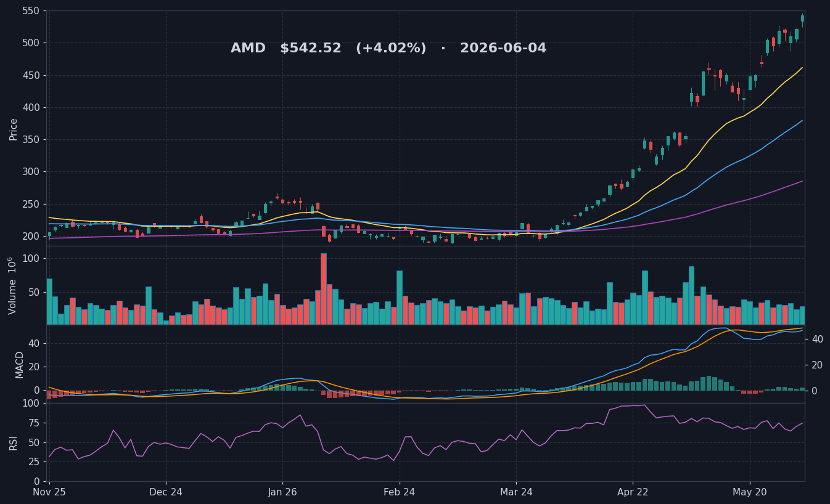Click the 'Jan 26' date tick

(282, 492)
